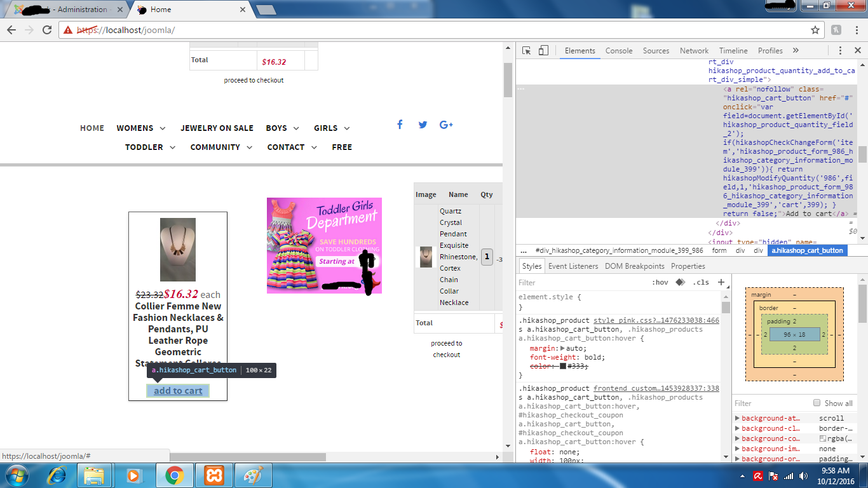Viewport: 868px width, 488px height.
Task: Select the a.hikashop_cart_button breadcrumb
Action: click(807, 250)
